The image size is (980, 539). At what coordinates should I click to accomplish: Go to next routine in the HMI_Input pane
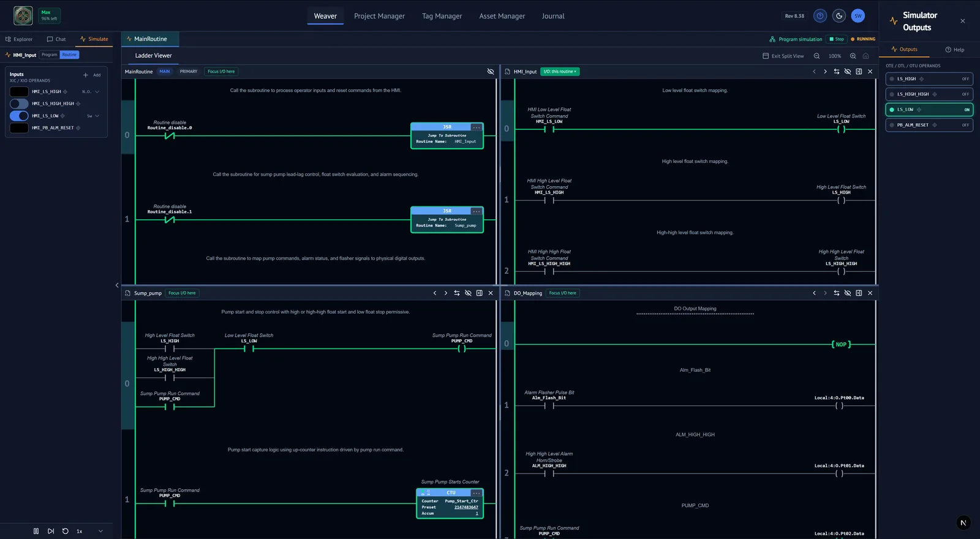point(825,72)
